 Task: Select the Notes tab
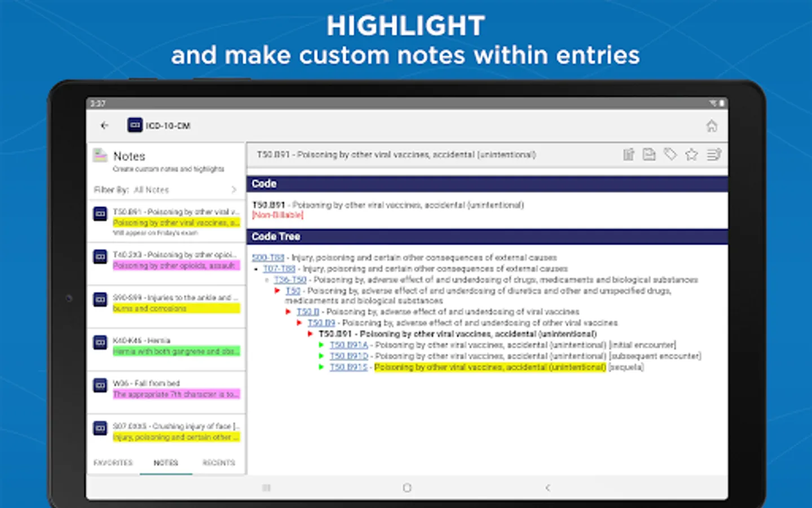pyautogui.click(x=166, y=463)
